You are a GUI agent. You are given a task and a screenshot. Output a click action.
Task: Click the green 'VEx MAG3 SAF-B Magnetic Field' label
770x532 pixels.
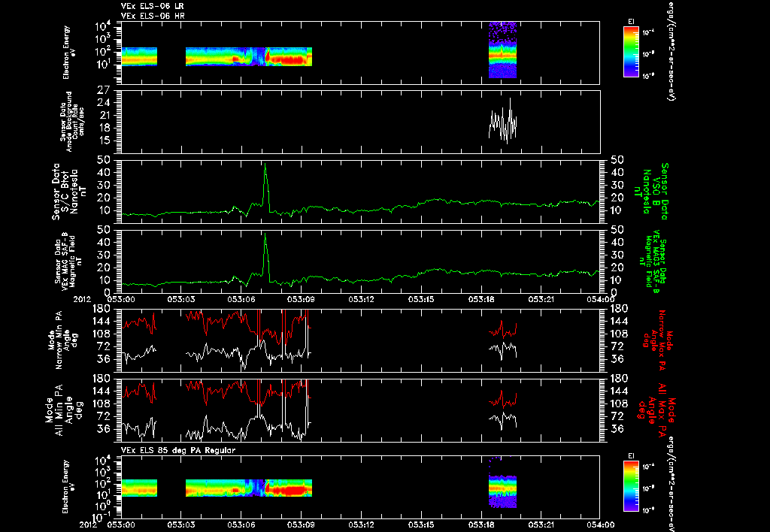[652, 261]
